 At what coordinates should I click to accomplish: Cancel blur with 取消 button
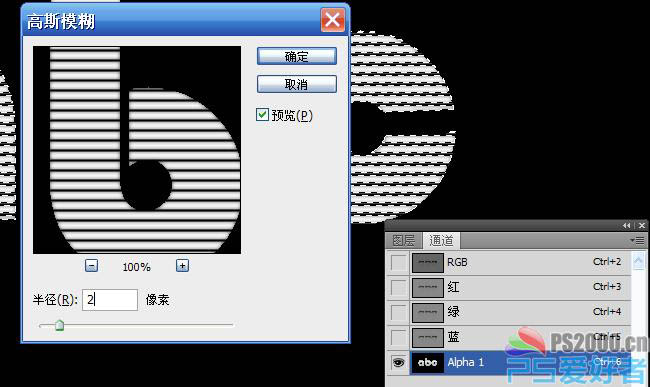(296, 85)
